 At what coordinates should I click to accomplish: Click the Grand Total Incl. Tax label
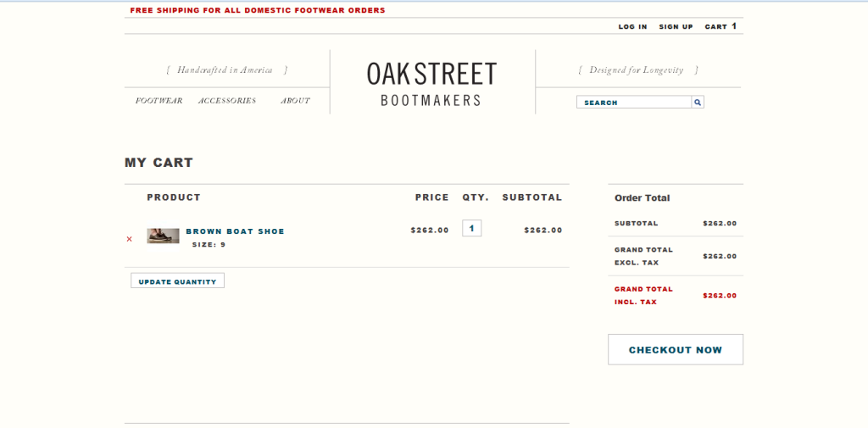[644, 296]
